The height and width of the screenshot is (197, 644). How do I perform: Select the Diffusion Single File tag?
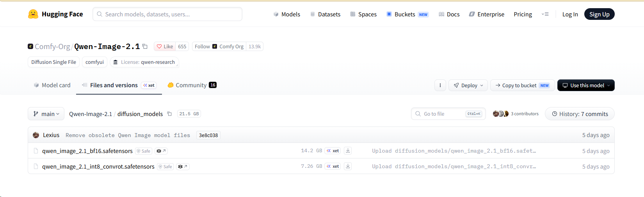click(53, 62)
